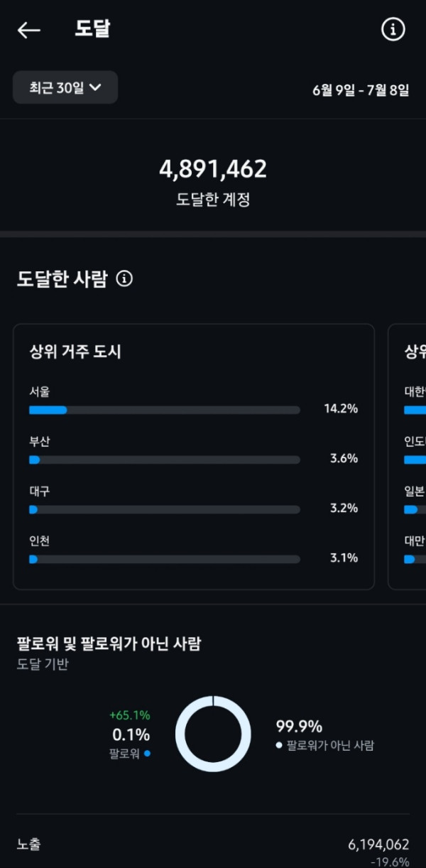Select the 4,891,462 reached accounts number

click(x=213, y=169)
